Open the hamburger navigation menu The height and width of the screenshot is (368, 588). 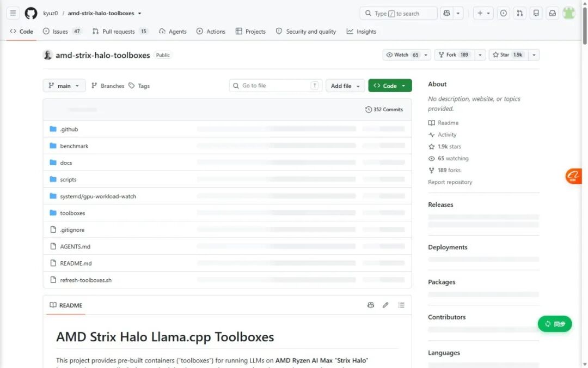click(x=13, y=13)
